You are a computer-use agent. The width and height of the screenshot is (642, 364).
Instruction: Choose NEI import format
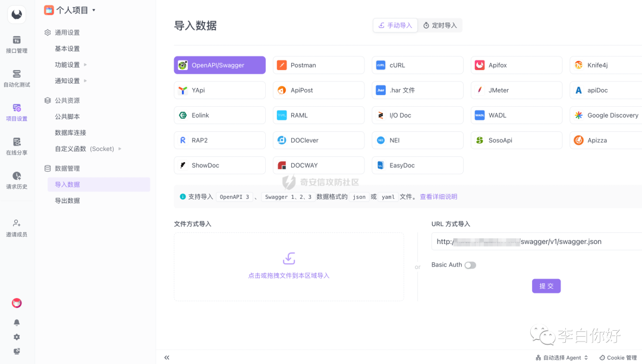418,140
